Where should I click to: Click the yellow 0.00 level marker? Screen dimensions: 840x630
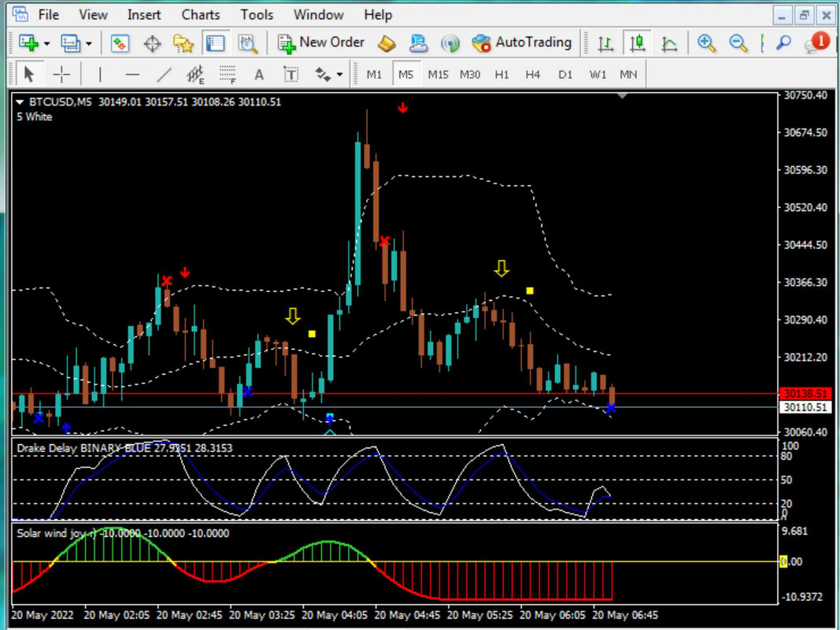[x=790, y=561]
